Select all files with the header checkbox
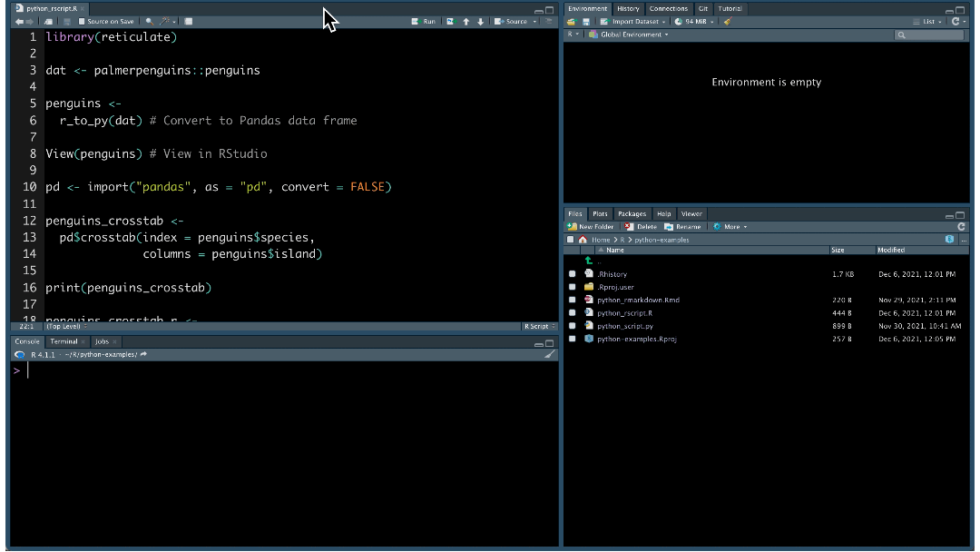This screenshot has height=552, width=980. click(571, 240)
